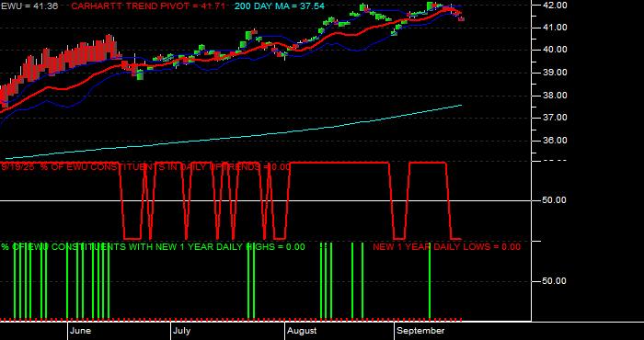Click the 38.00 price axis value

click(555, 96)
